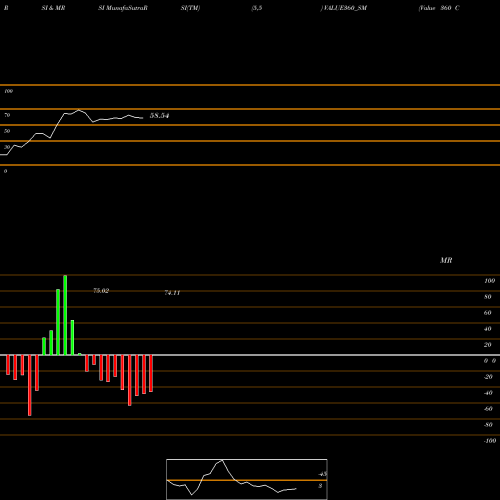500x500 pixels.
Task: Click the MR panel title
Action: click(446, 260)
